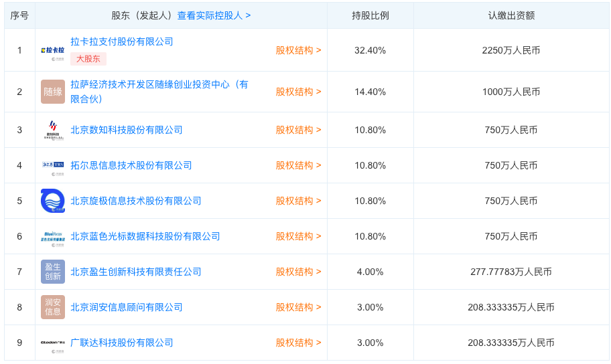The height and width of the screenshot is (364, 611).
Task: Click the 随缘 shareholder logo icon
Action: (53, 92)
